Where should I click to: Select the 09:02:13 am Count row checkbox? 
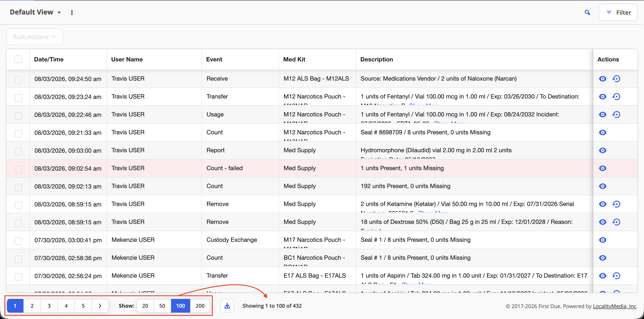point(18,187)
